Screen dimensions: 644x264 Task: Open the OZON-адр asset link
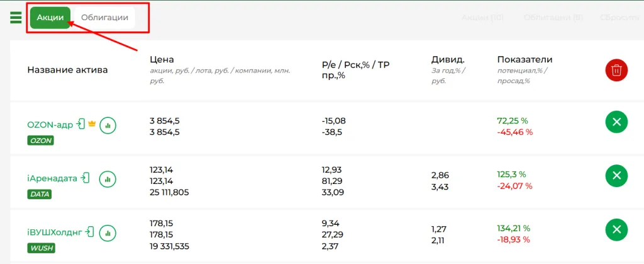tap(50, 125)
